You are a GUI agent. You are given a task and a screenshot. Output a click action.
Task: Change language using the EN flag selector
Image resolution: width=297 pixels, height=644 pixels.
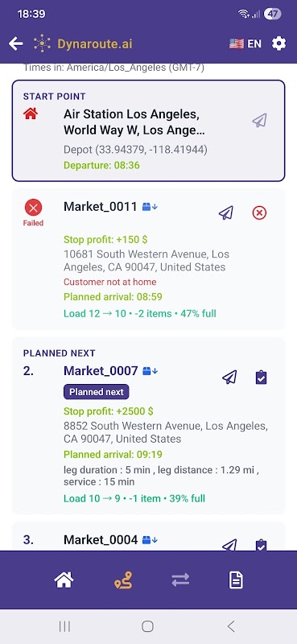pyautogui.click(x=245, y=43)
